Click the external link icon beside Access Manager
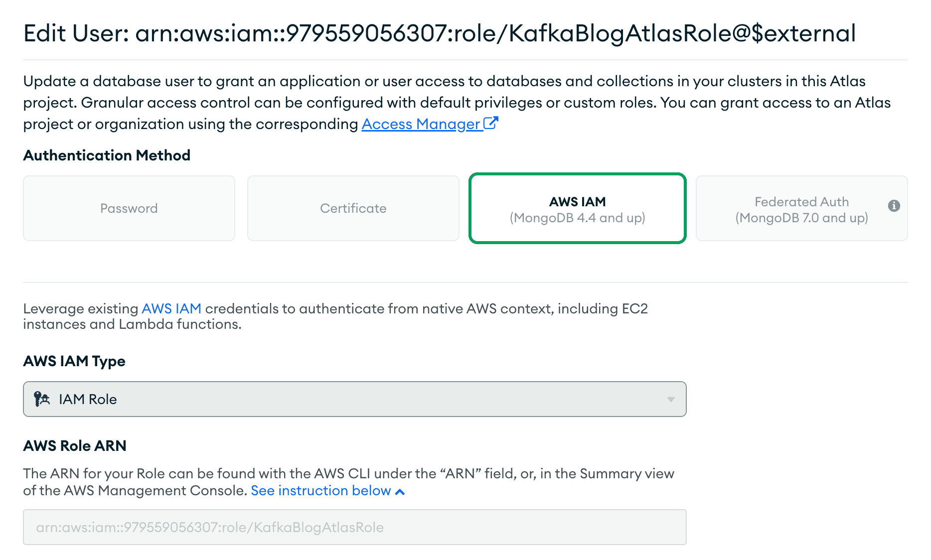Viewport: 931px width, 560px height. (x=491, y=123)
